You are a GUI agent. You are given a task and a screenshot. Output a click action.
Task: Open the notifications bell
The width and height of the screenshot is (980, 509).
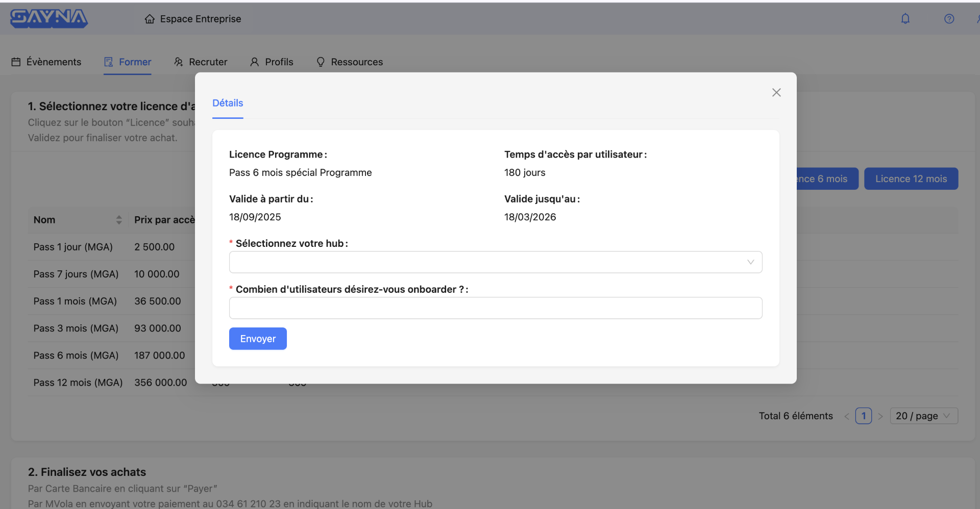(905, 19)
